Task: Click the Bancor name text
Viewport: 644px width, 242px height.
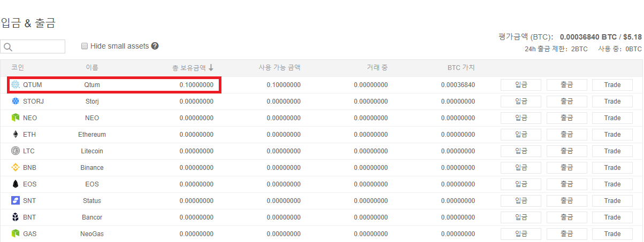Action: (92, 217)
